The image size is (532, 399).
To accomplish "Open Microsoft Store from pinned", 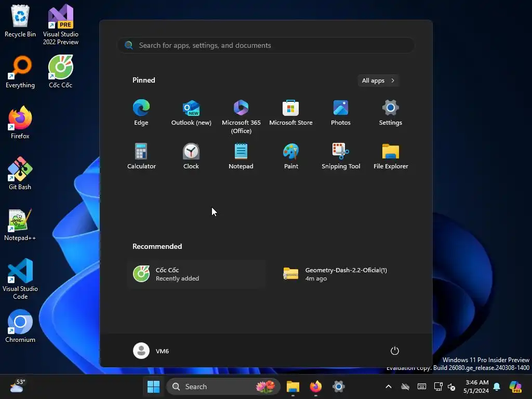I will click(x=291, y=113).
